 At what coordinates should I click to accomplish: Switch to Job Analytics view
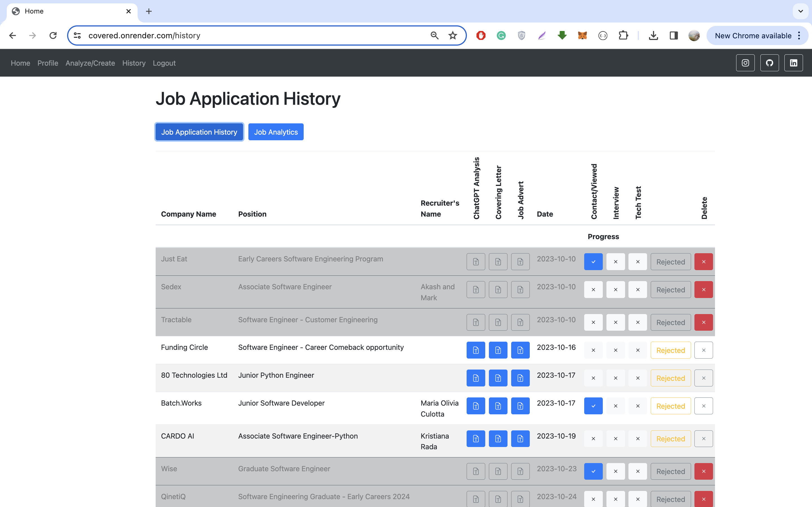tap(275, 132)
